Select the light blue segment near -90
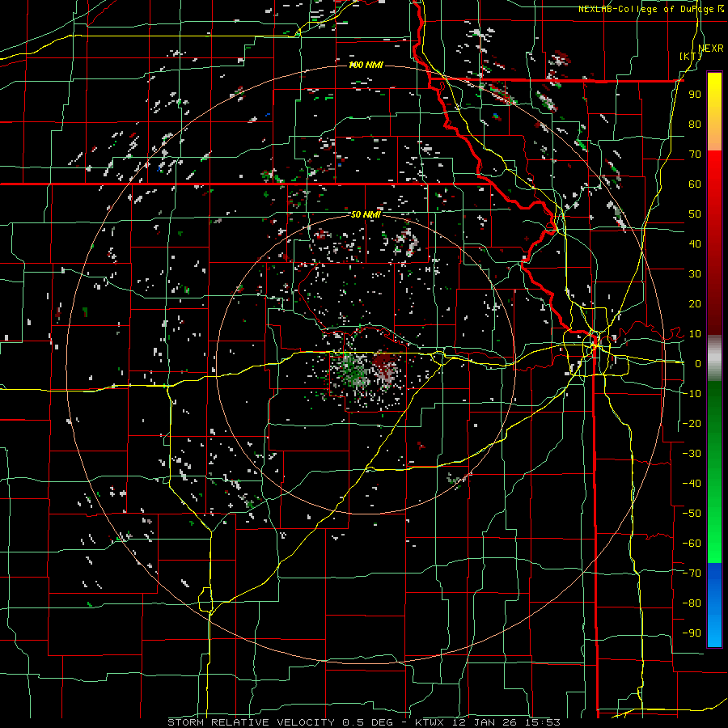The image size is (728, 728). coord(714,633)
